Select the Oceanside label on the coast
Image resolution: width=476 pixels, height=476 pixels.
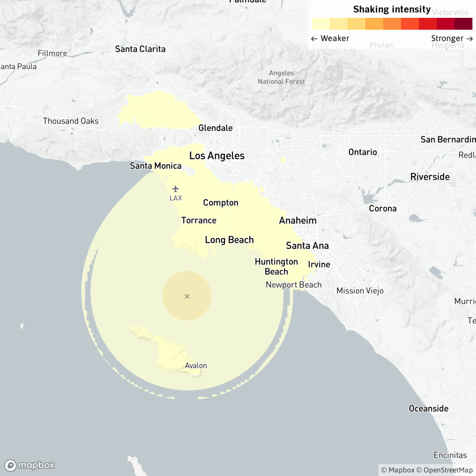point(428,409)
